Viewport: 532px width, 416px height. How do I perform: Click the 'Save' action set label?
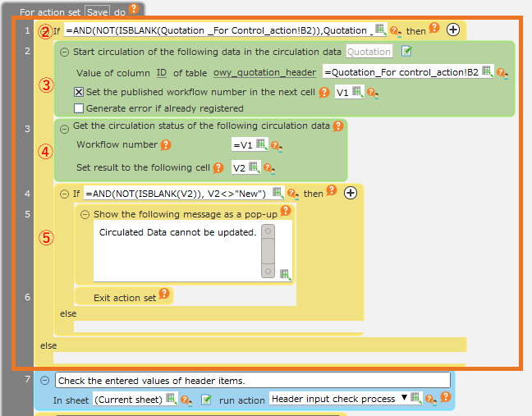tap(98, 11)
